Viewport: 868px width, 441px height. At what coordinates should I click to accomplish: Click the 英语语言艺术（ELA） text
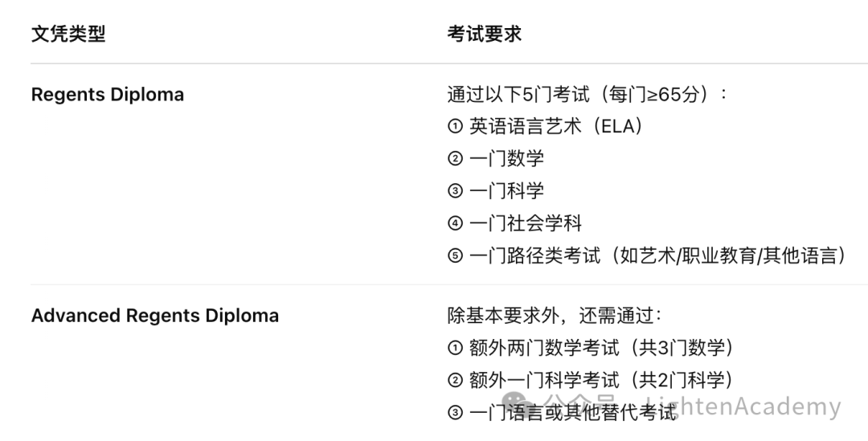coord(557,127)
